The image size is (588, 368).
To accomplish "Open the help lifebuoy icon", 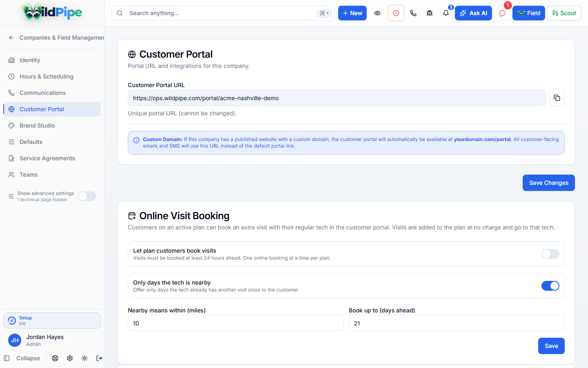I will coord(55,358).
